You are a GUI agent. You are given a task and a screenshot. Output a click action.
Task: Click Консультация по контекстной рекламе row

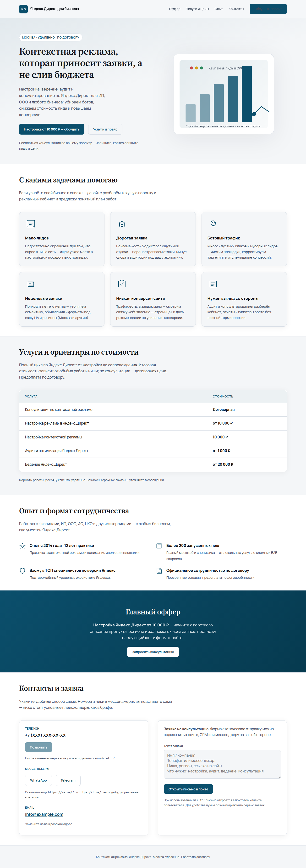[153, 410]
